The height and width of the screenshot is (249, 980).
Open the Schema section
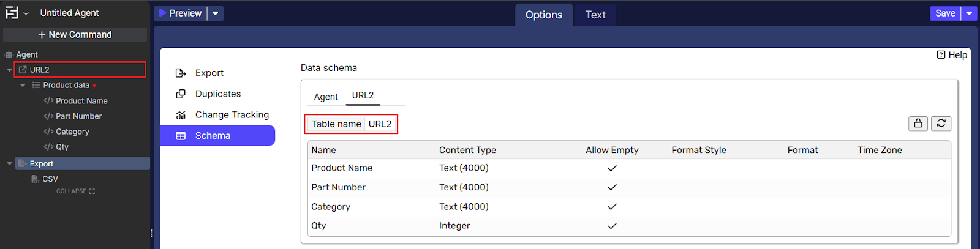pyautogui.click(x=217, y=135)
